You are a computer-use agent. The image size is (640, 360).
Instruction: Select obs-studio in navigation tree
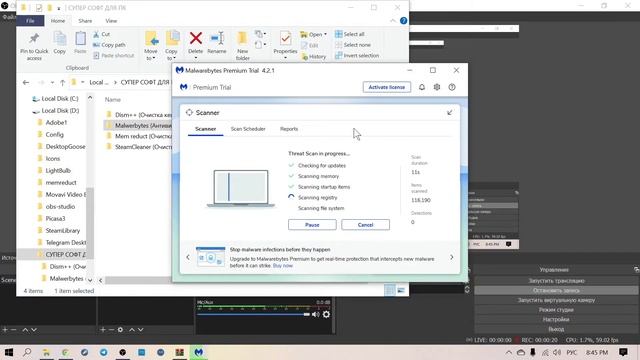[60, 207]
